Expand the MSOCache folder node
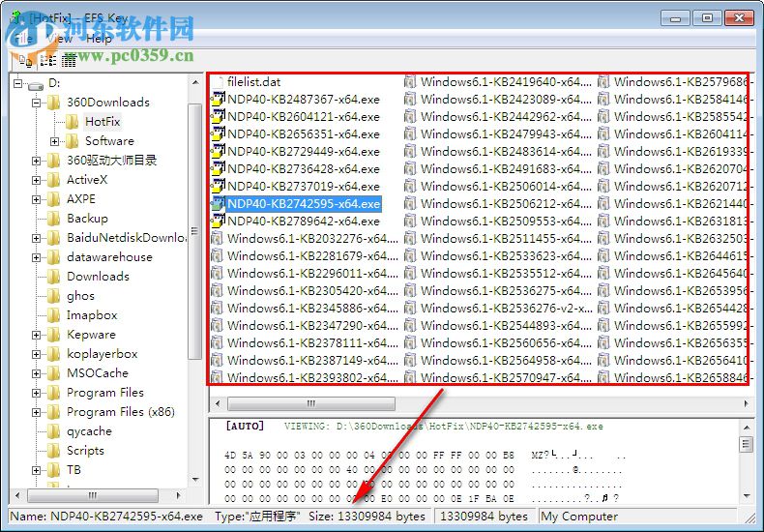 [x=36, y=373]
